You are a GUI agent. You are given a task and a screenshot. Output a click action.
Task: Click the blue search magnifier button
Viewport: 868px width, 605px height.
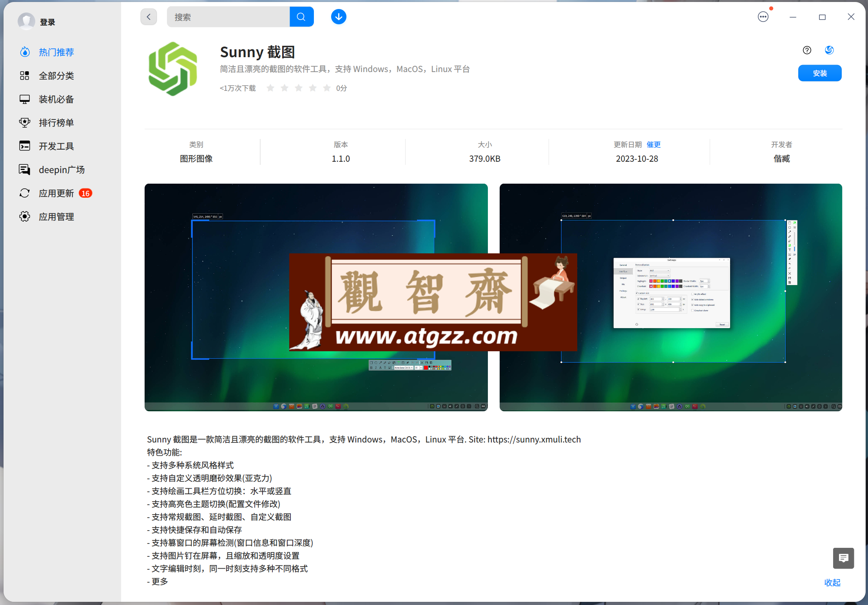301,17
